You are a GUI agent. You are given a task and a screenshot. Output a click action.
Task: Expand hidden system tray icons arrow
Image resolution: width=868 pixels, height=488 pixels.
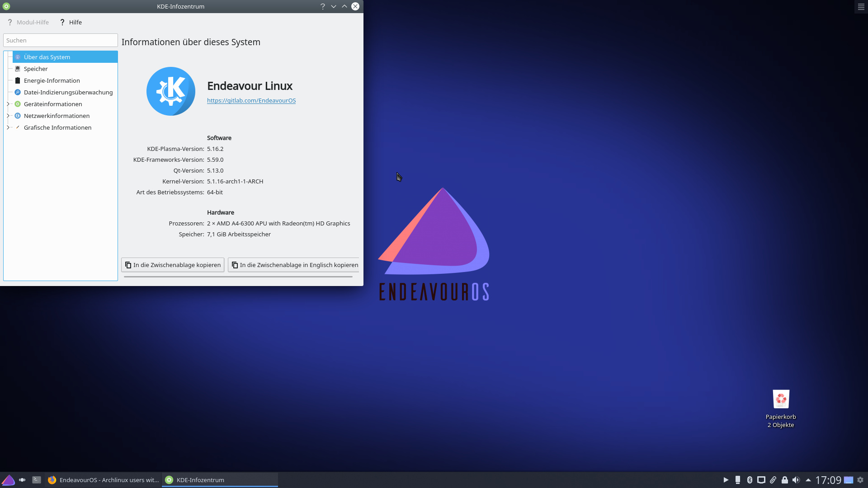pos(808,480)
